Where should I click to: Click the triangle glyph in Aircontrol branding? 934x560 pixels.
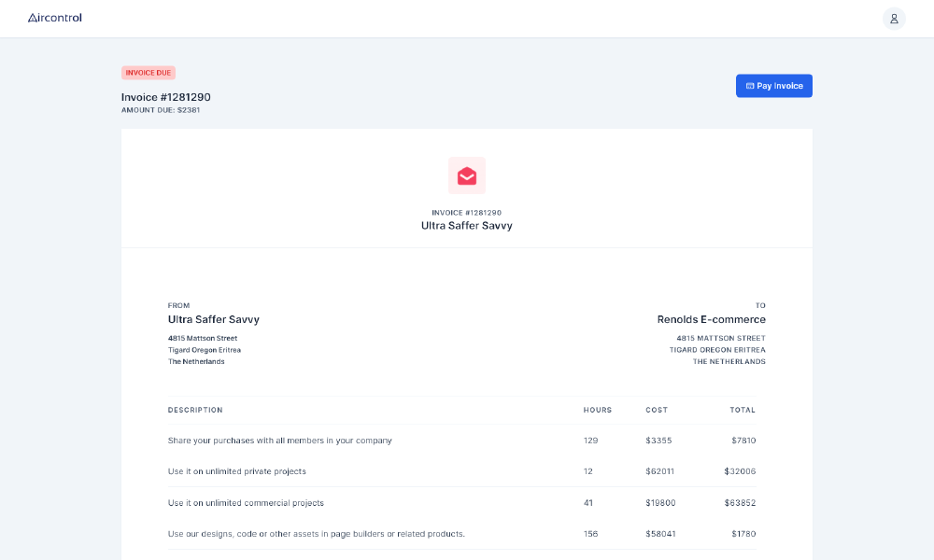pos(32,17)
